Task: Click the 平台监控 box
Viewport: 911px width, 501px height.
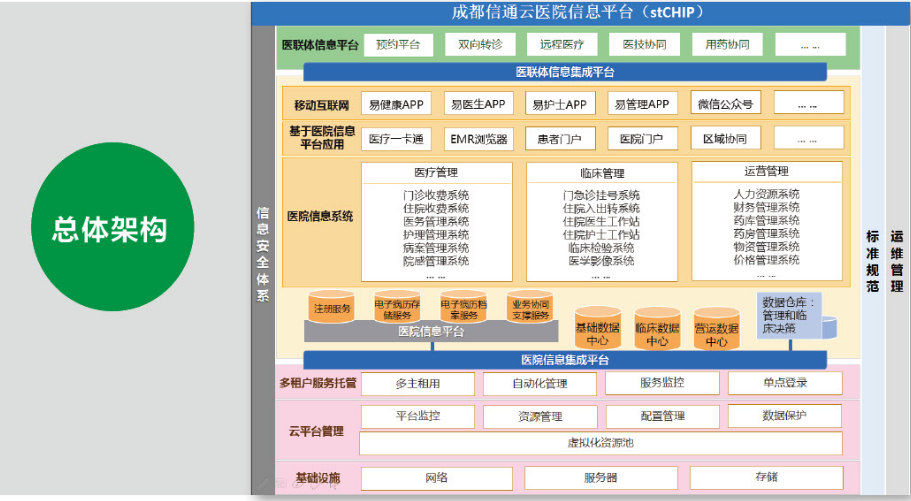Action: pos(418,416)
